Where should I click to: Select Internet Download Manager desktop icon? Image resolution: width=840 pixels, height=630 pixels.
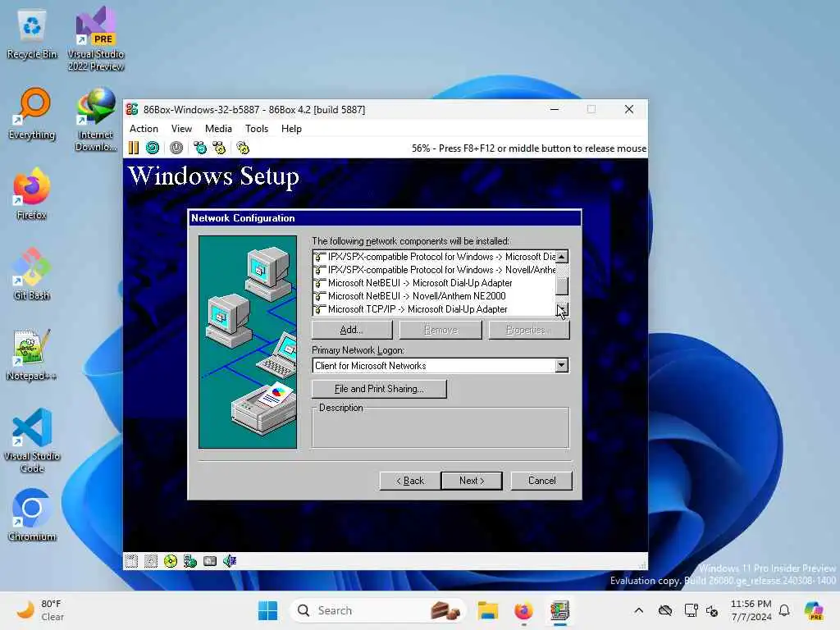(x=96, y=119)
